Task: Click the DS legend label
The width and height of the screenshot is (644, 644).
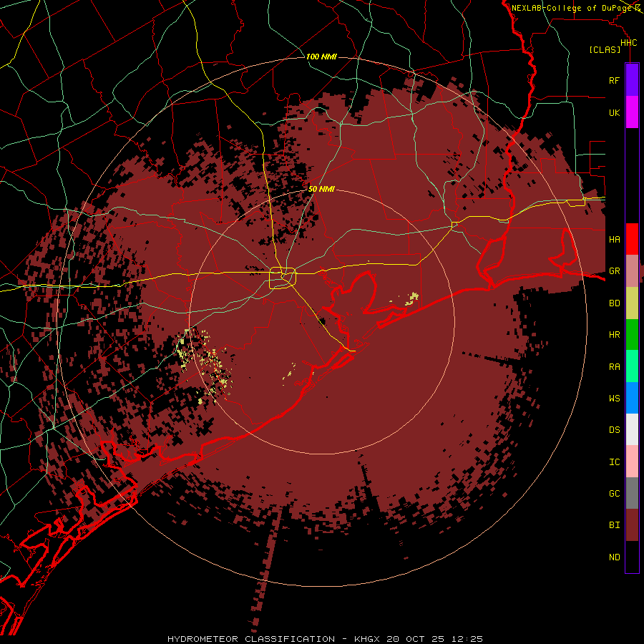Action: (x=615, y=430)
